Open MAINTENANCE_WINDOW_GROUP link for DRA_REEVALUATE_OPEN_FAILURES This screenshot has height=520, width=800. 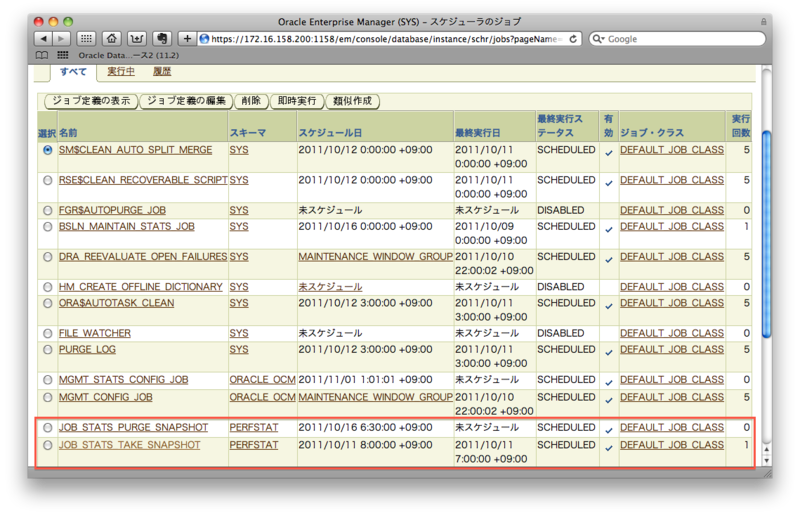tap(376, 257)
